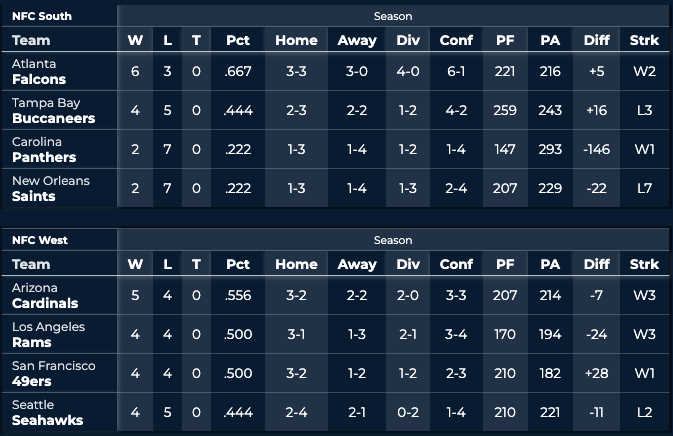Screen dimensions: 673x436
Task: Open the San Francisco 49ers team link
Action: (x=52, y=374)
